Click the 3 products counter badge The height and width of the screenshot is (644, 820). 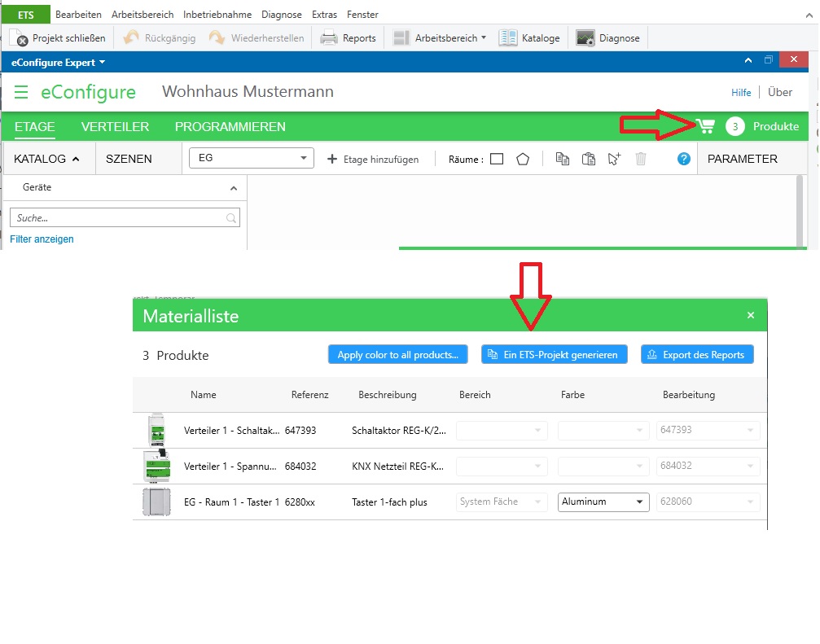coord(734,126)
